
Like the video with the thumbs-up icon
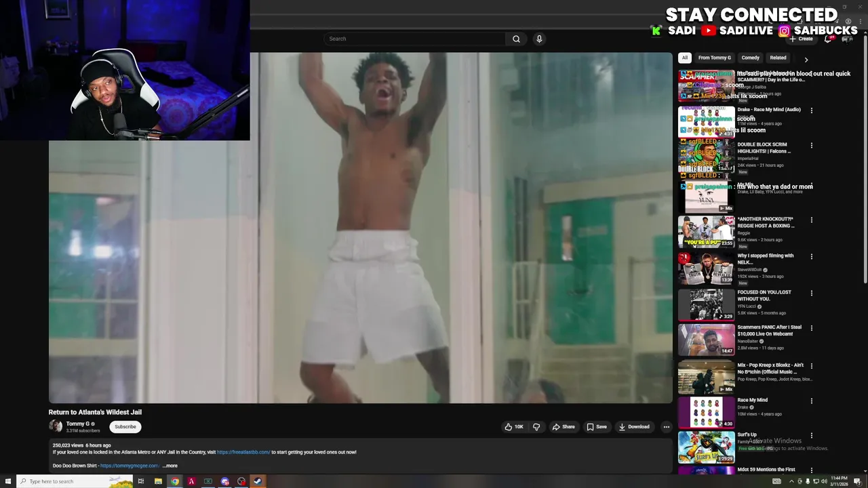click(514, 427)
